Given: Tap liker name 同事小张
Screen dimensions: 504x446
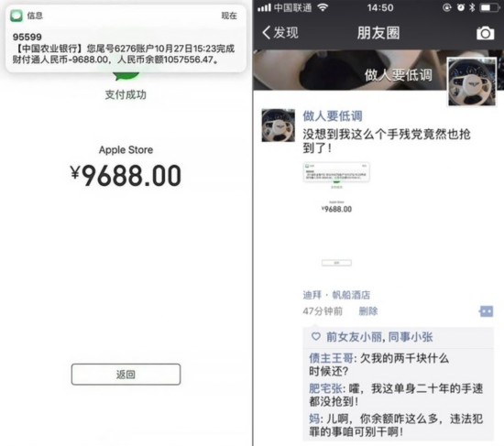Looking at the screenshot, I should click(x=411, y=337).
